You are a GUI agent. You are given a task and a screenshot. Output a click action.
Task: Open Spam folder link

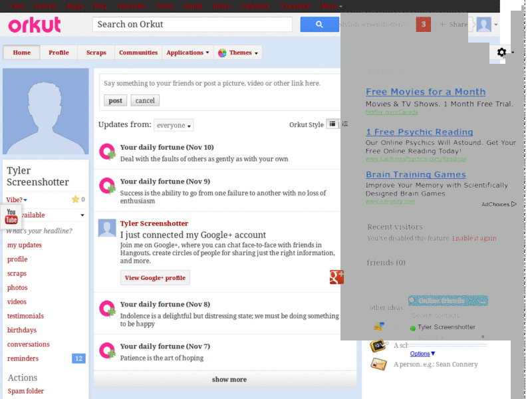pos(26,391)
